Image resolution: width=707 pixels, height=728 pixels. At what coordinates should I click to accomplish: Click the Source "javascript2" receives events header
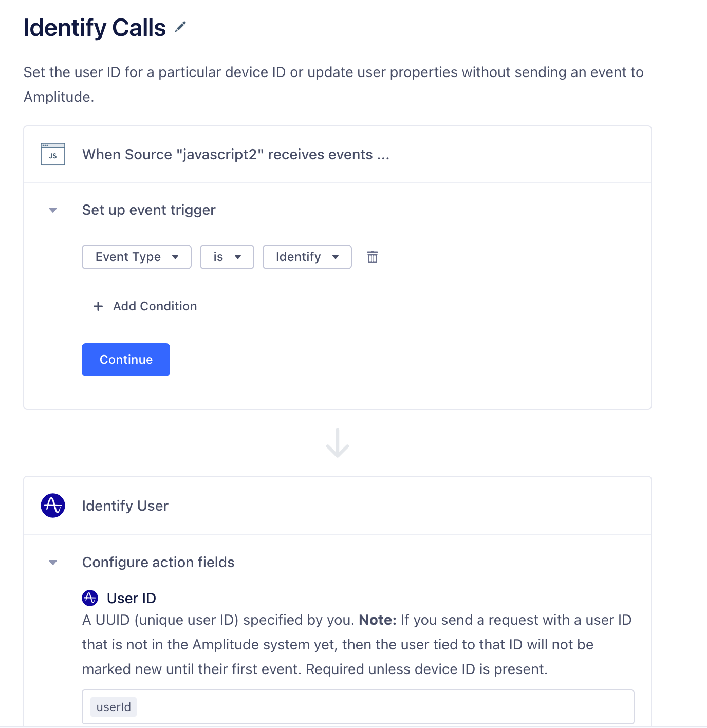pos(236,154)
